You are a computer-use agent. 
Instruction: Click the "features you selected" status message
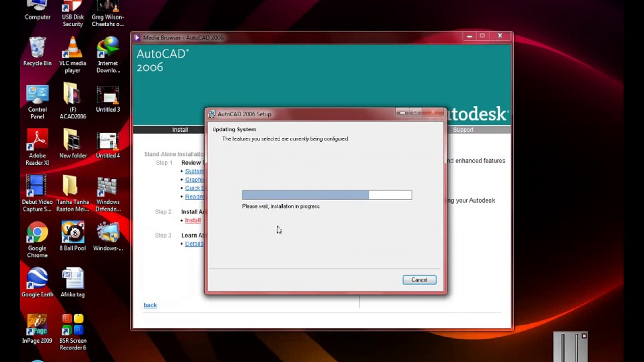coord(285,139)
